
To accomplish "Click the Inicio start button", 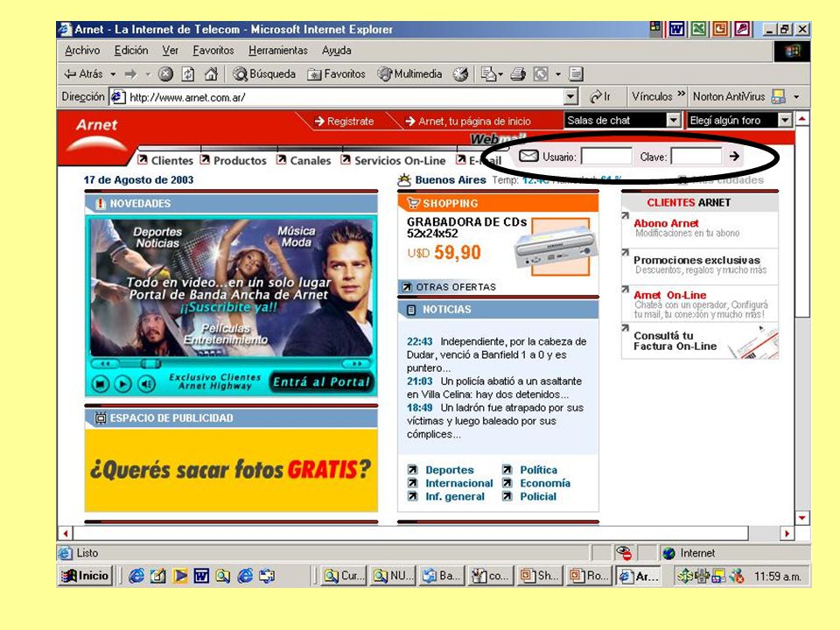I will pyautogui.click(x=85, y=576).
